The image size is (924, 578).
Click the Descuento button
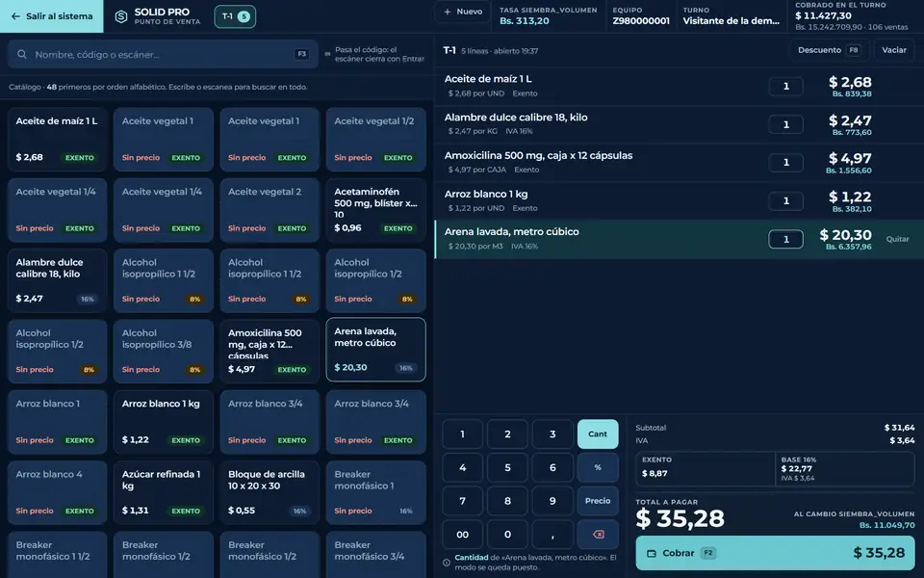(829, 50)
